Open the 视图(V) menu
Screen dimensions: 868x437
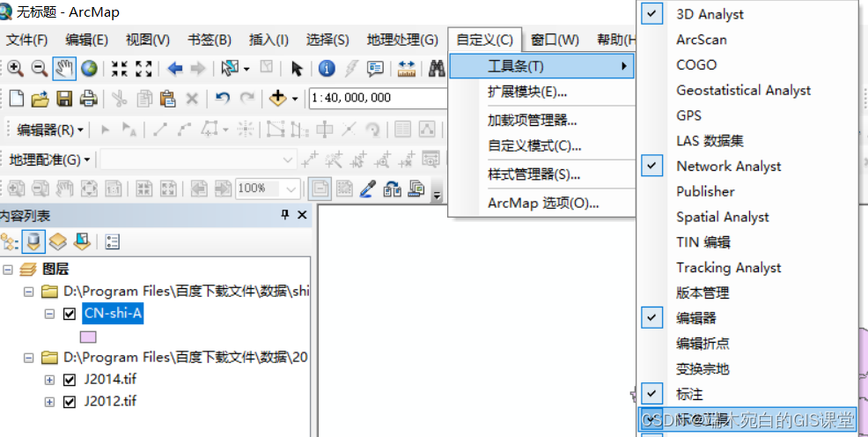(148, 40)
